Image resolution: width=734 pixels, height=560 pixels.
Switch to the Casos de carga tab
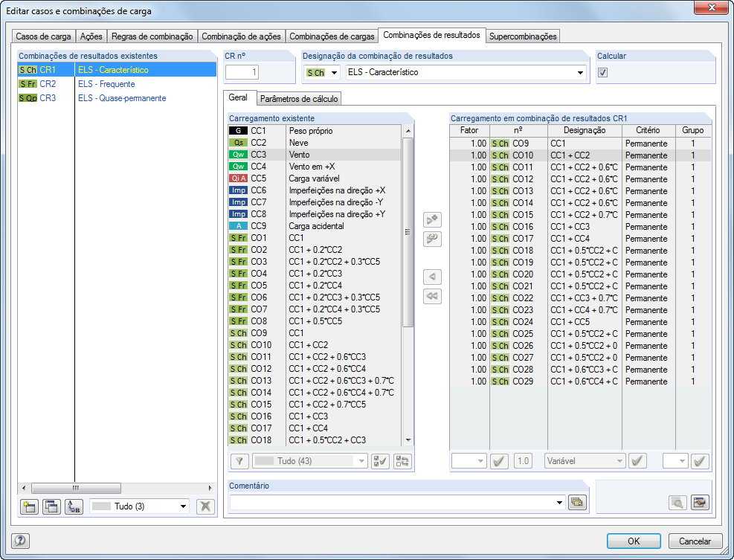click(x=43, y=36)
